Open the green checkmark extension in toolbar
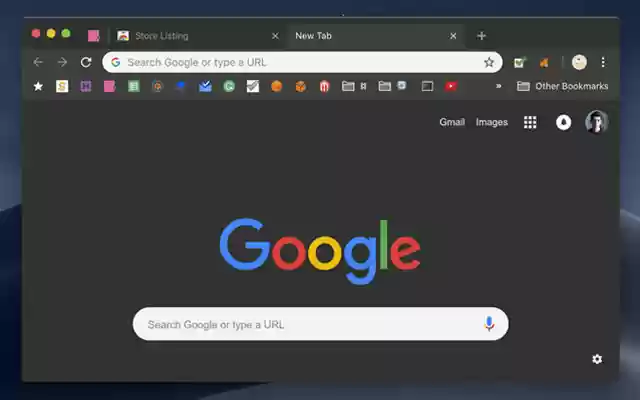 point(520,62)
